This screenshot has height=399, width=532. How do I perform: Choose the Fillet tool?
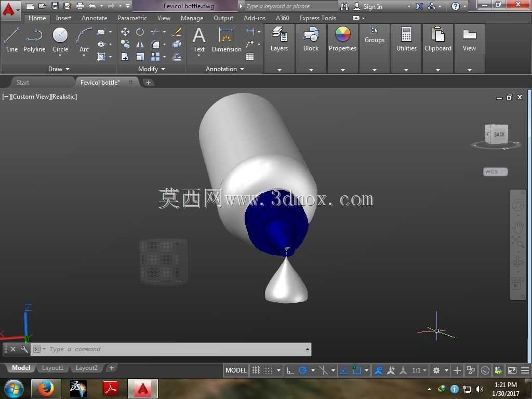155,44
